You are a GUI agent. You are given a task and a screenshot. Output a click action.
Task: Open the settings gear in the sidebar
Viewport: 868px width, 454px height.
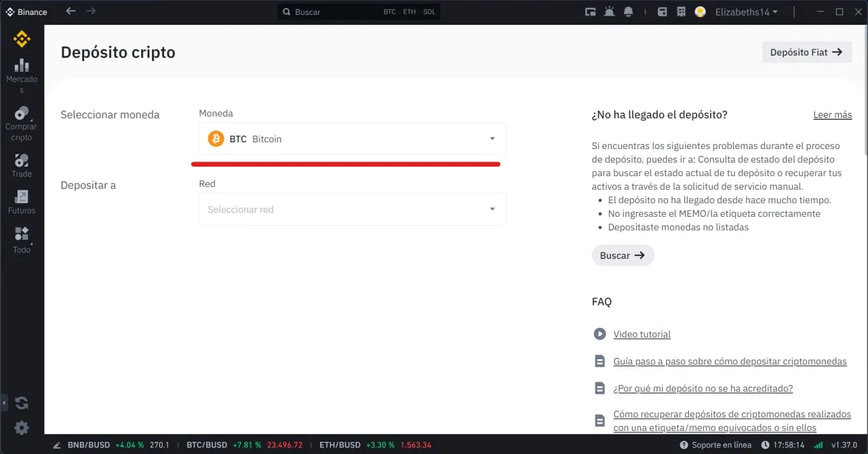(x=22, y=428)
